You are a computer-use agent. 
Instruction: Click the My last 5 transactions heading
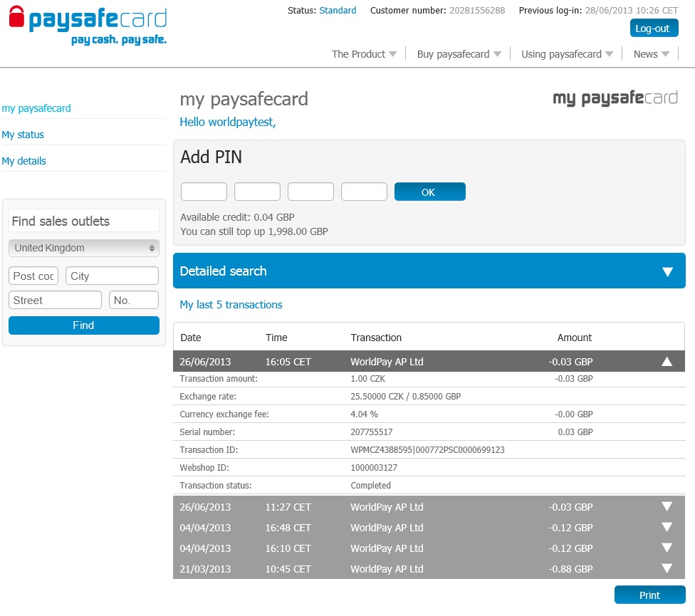tap(231, 305)
